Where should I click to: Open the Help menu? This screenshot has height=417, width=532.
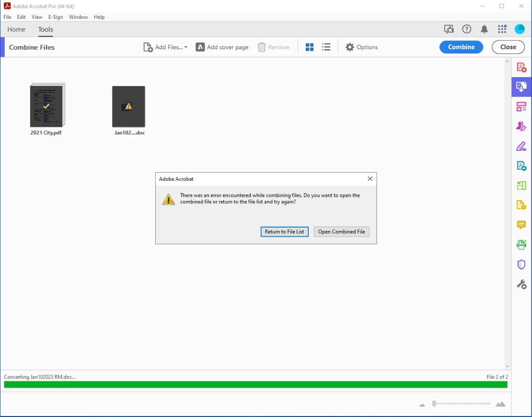(99, 17)
